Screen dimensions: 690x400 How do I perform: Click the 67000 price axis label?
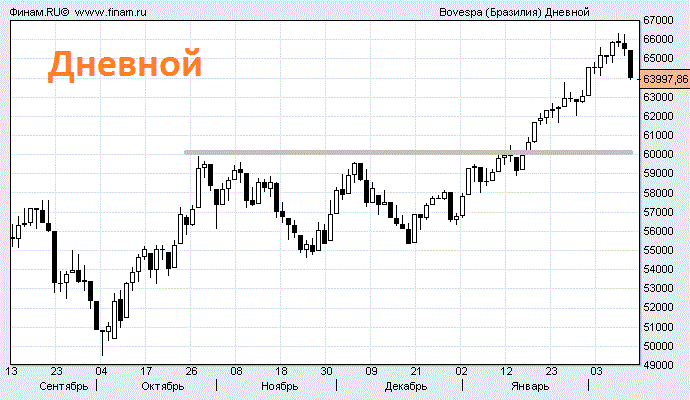pos(657,21)
